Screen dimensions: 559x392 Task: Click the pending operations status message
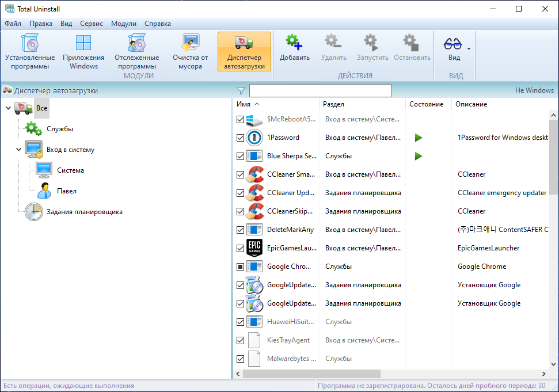coord(69,386)
